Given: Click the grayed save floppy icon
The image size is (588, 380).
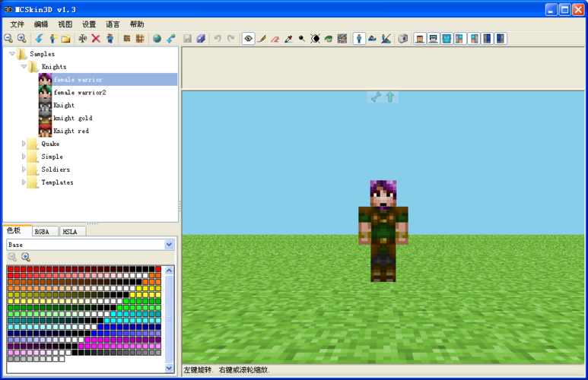Looking at the screenshot, I should (187, 38).
